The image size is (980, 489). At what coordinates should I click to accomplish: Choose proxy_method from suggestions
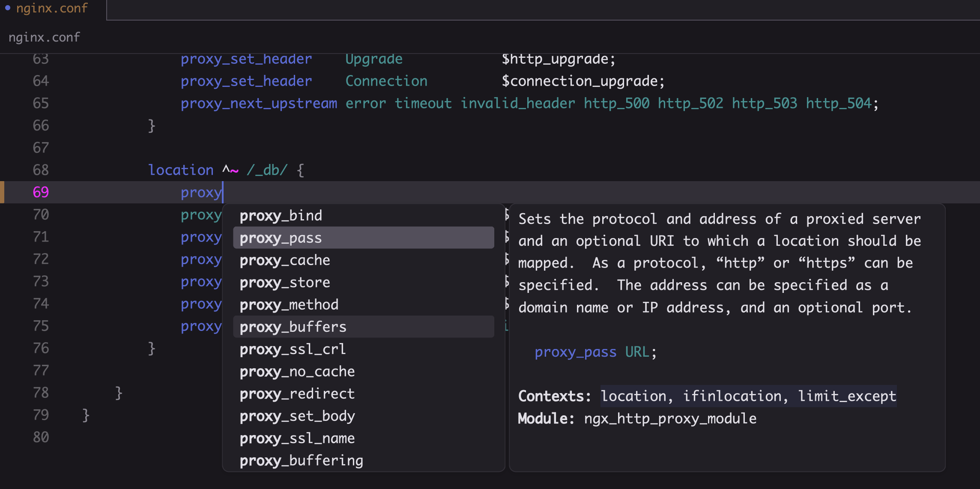point(289,304)
